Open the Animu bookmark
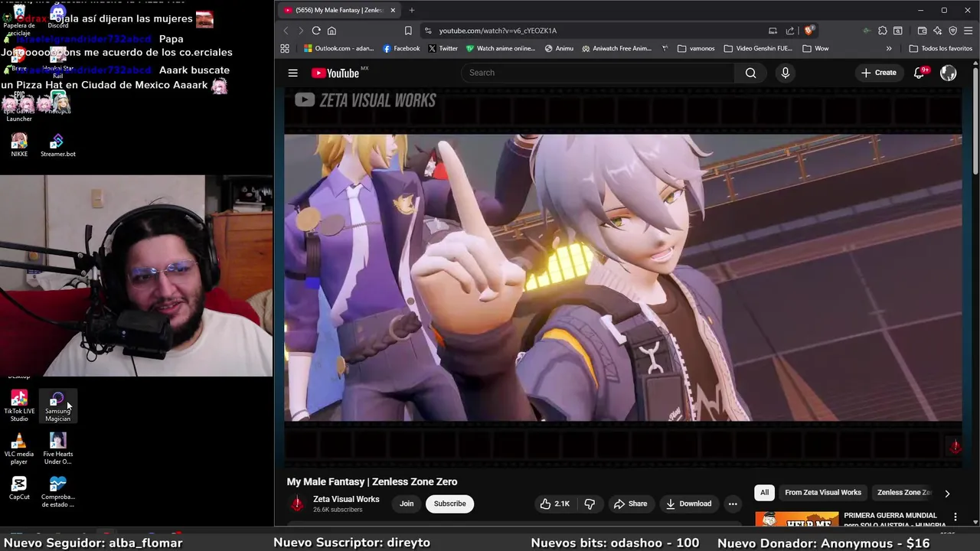 point(559,48)
